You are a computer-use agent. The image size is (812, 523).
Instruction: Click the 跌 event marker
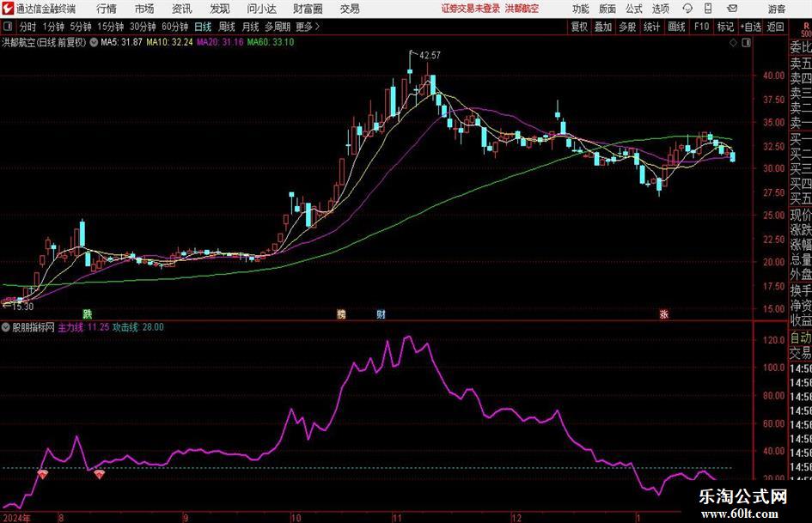point(87,313)
